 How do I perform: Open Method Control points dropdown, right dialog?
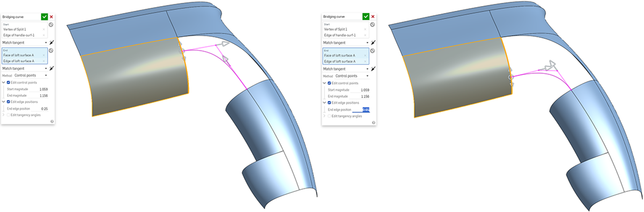coord(352,76)
